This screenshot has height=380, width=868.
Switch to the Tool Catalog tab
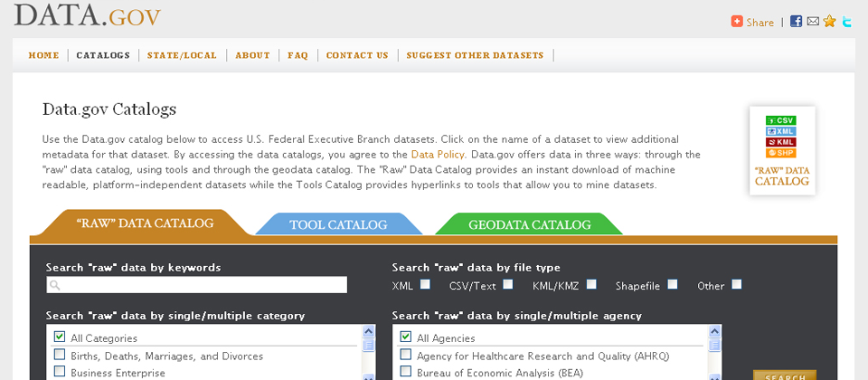pos(338,224)
